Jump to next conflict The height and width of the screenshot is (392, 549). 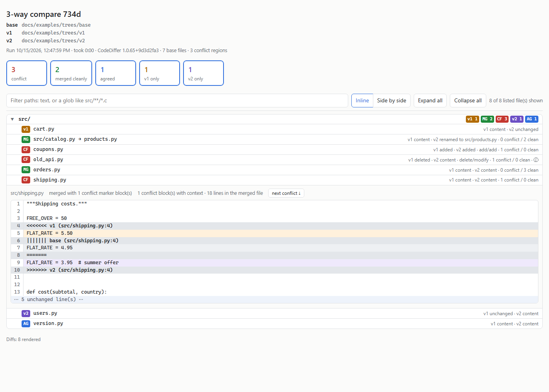pyautogui.click(x=286, y=193)
